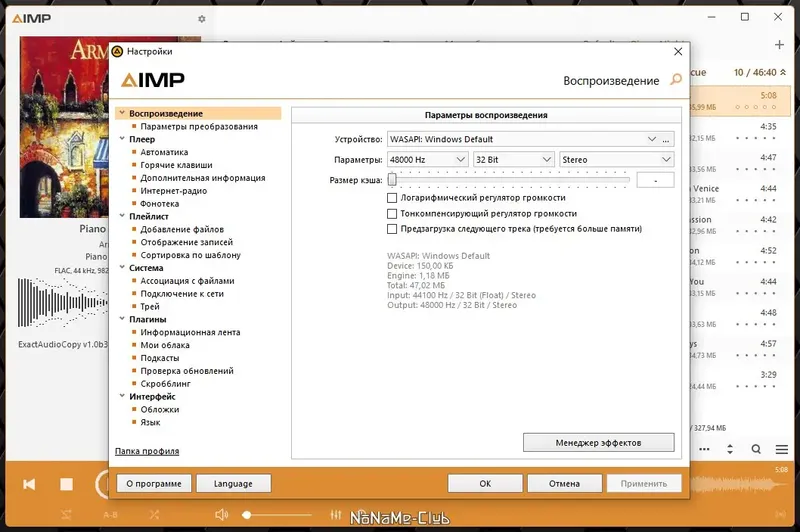Open Скробблинг plugin item

pyautogui.click(x=166, y=384)
